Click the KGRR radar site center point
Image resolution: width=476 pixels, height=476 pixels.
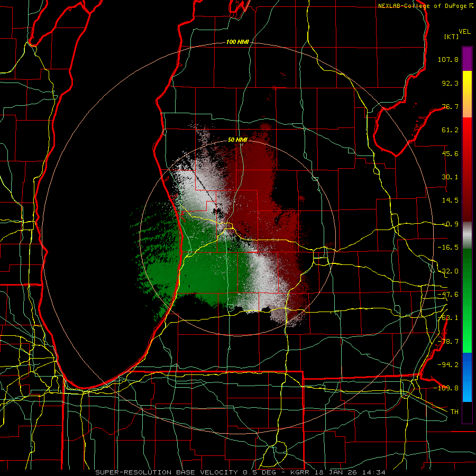(237, 239)
